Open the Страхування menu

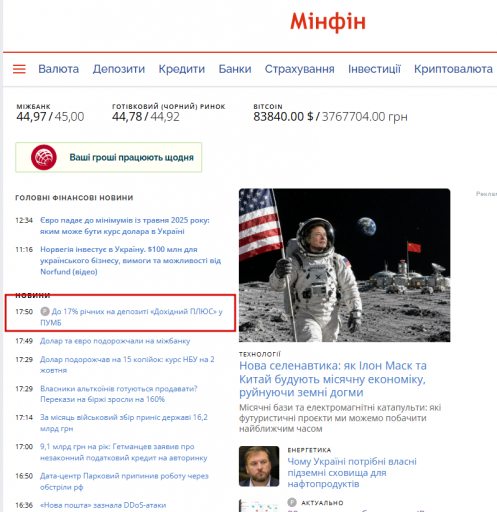point(300,69)
